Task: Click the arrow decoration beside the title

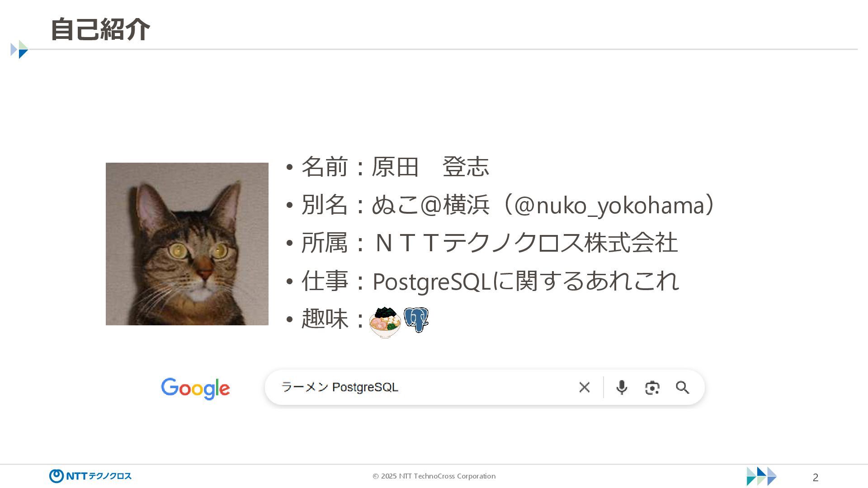Action: tap(19, 49)
